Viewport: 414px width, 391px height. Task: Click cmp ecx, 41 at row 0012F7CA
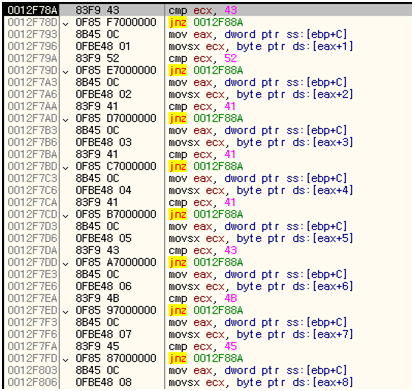(x=202, y=202)
